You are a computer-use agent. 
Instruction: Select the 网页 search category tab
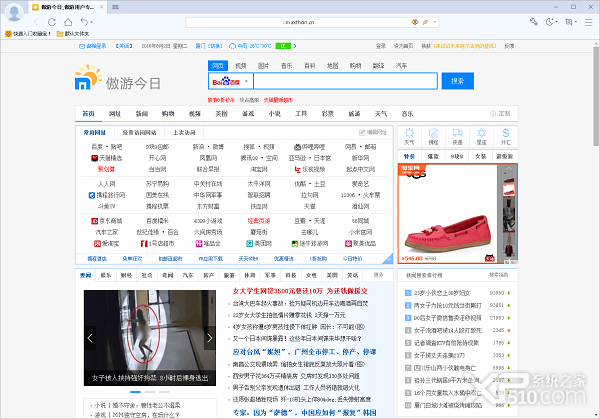pos(218,66)
